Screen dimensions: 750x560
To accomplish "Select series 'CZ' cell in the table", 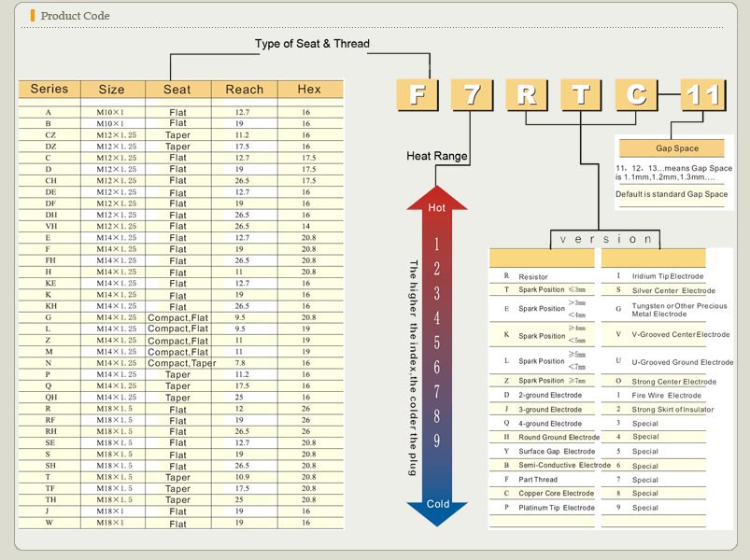I will [50, 134].
